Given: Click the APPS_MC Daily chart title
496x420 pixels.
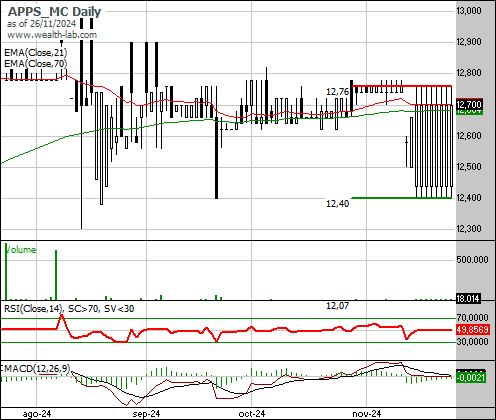Looking at the screenshot, I should pos(54,12).
